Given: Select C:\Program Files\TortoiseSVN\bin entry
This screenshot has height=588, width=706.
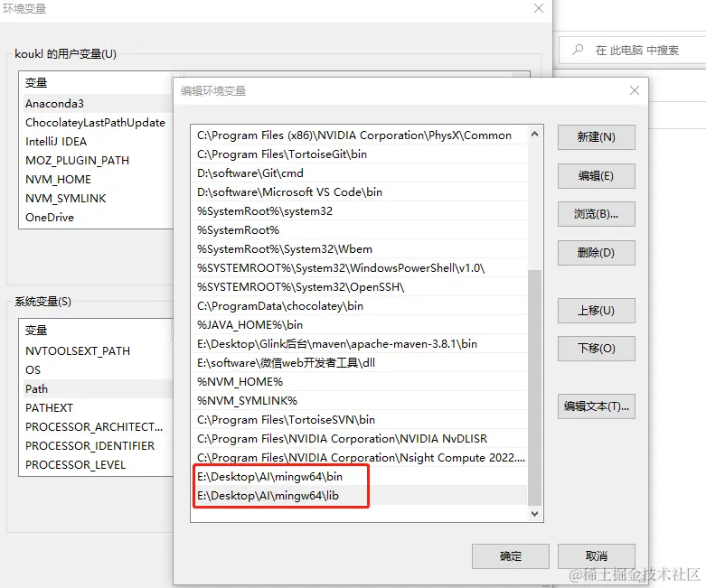Looking at the screenshot, I should coord(359,420).
